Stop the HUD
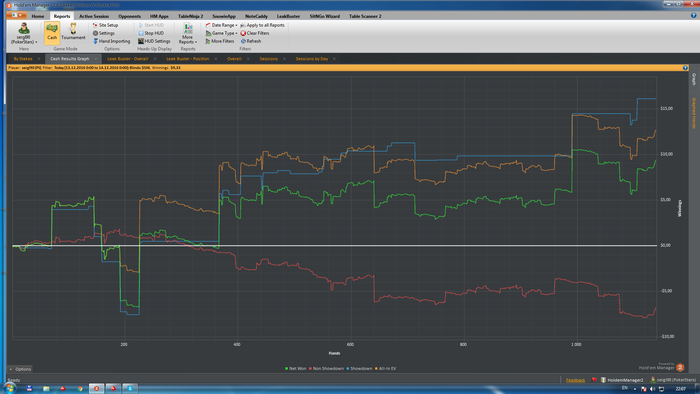Image resolution: width=700 pixels, height=394 pixels. point(151,33)
